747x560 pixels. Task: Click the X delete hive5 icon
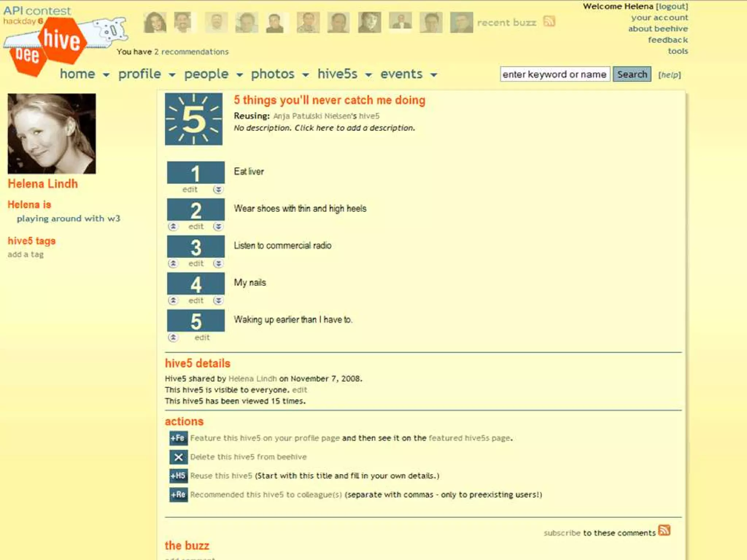pos(178,457)
